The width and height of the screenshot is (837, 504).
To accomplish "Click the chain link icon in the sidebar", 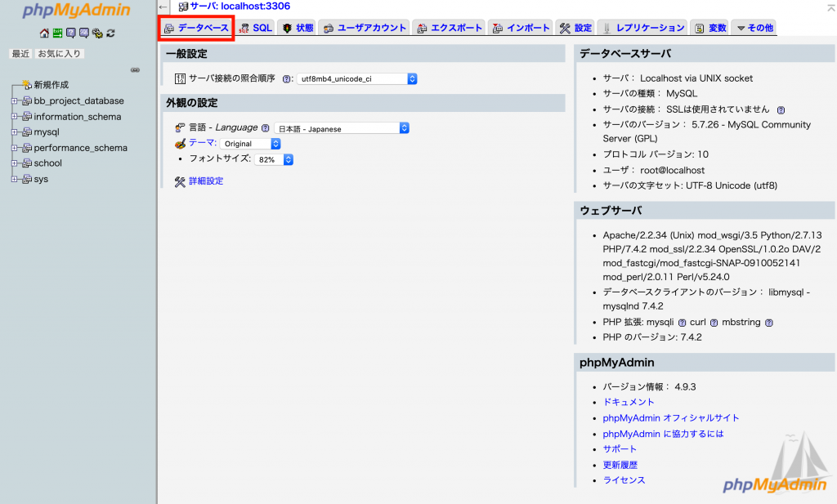I will pos(135,70).
